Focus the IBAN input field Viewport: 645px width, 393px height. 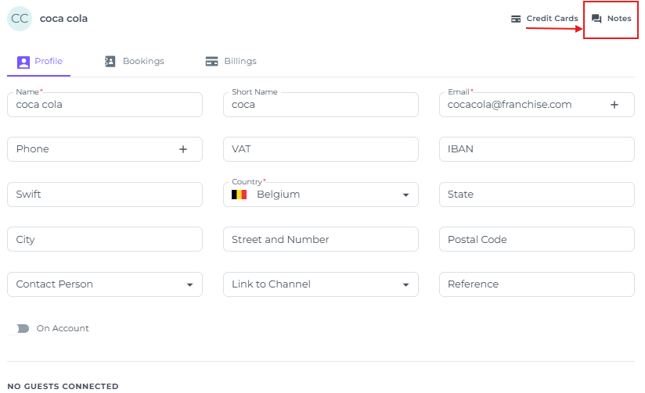[x=537, y=149]
